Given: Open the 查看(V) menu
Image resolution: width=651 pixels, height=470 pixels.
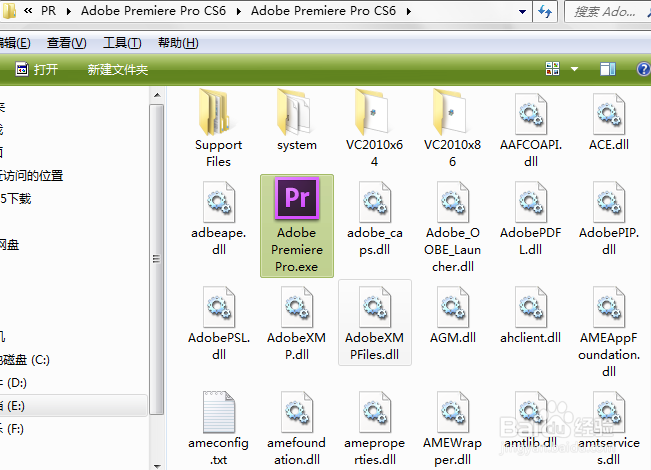Looking at the screenshot, I should coord(67,43).
